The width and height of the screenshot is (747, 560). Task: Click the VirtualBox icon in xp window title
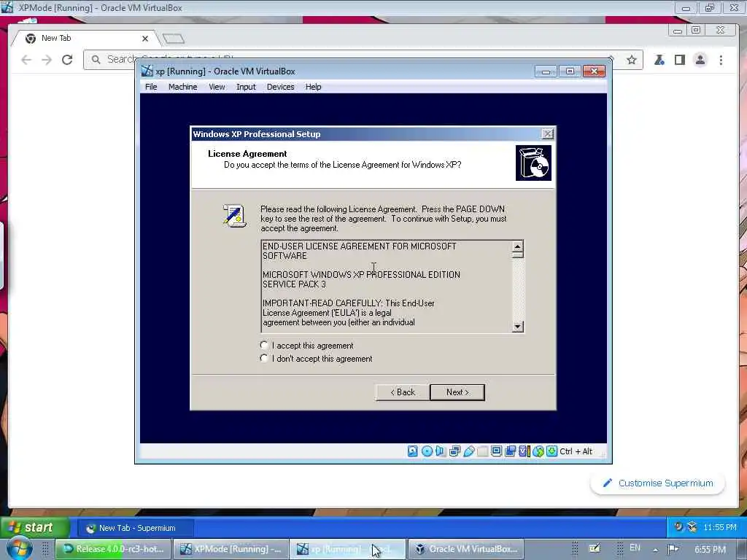coord(147,71)
